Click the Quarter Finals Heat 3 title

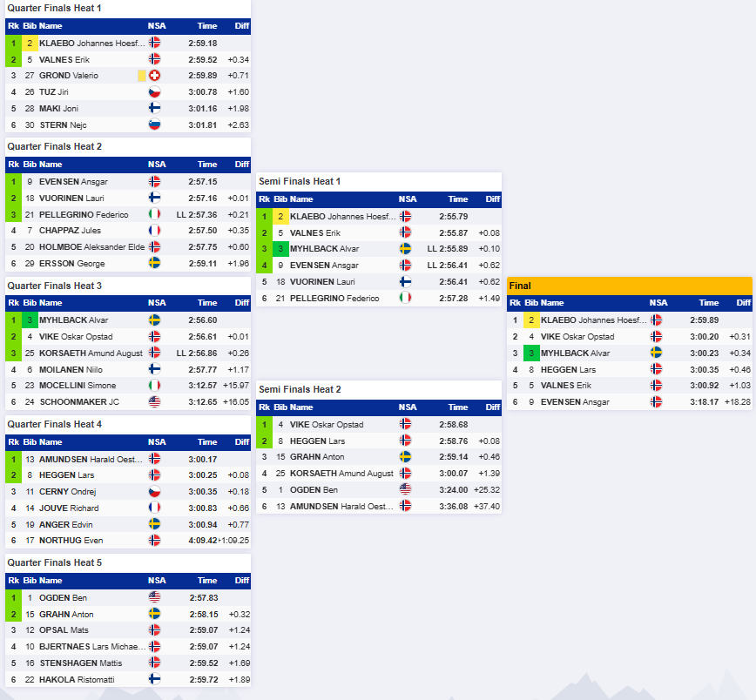(x=55, y=286)
